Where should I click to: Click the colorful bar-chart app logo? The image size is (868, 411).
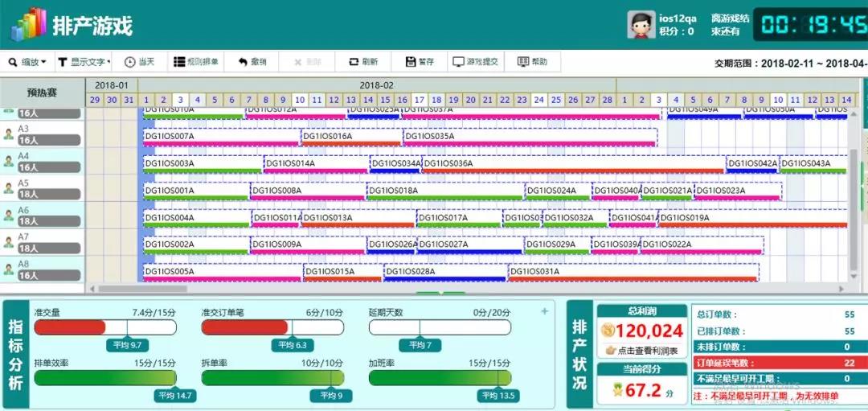(28, 25)
